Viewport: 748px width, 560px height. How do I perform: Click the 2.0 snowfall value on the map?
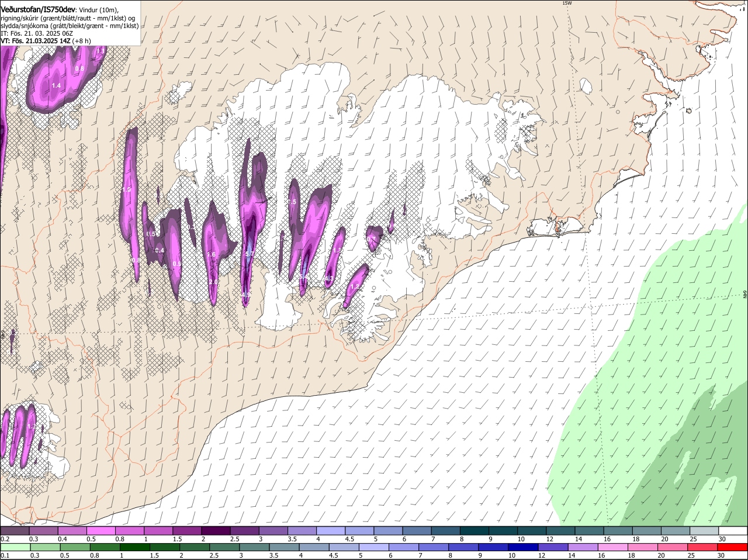[214, 282]
